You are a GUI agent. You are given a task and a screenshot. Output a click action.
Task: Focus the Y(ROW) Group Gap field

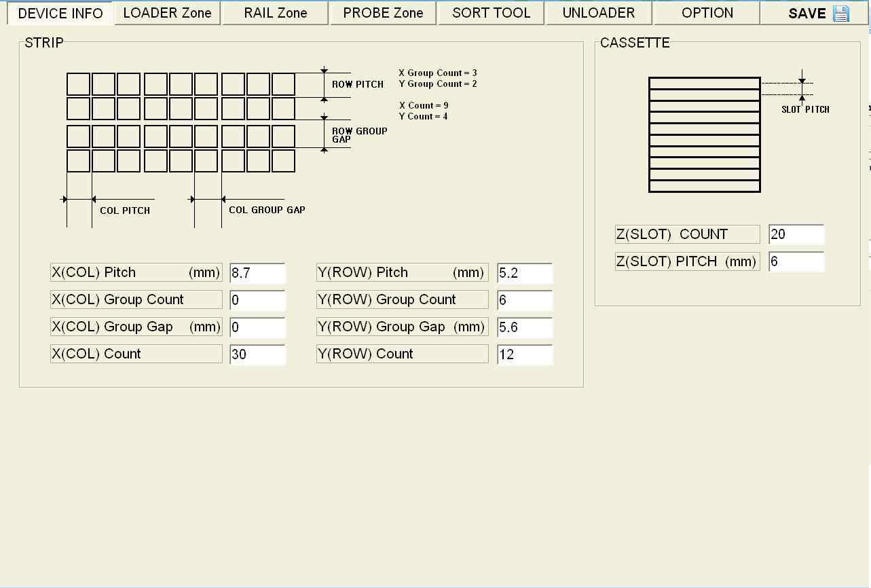[525, 327]
